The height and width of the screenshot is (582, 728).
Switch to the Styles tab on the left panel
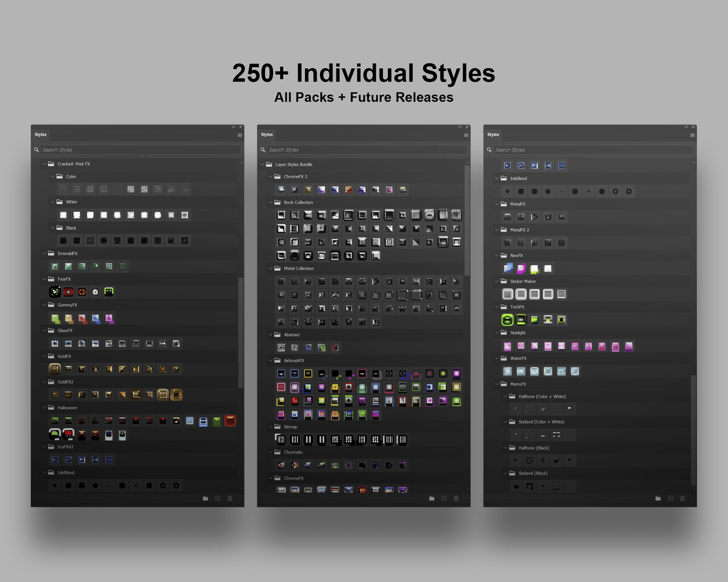40,134
